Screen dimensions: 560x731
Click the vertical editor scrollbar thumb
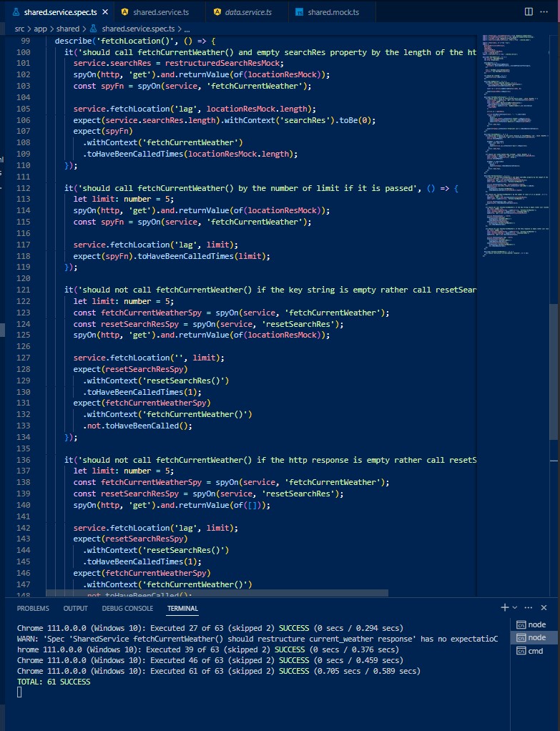coord(554,372)
